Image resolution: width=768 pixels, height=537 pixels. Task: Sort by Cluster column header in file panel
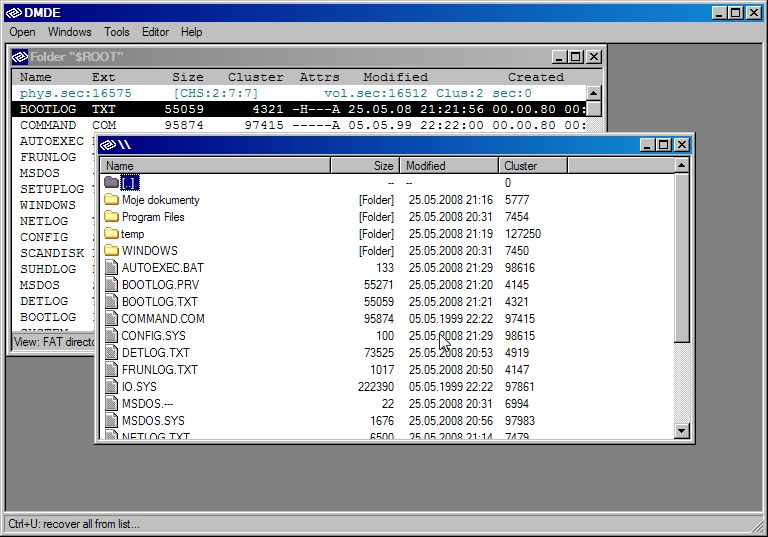click(533, 166)
